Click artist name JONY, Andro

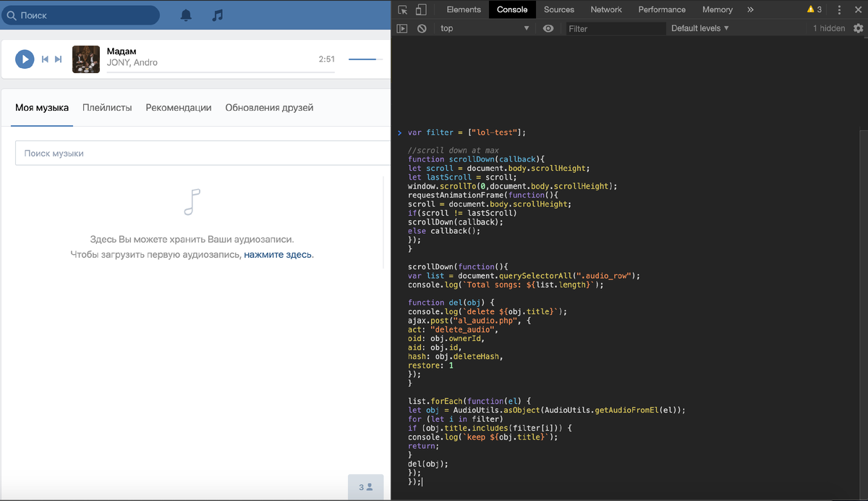tap(132, 63)
